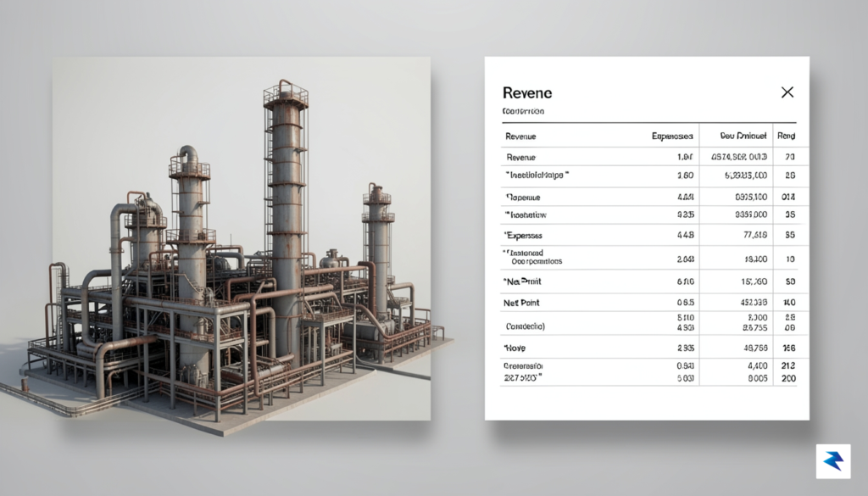Close the Revene panel with the X
This screenshot has width=868, height=496.
pyautogui.click(x=787, y=92)
